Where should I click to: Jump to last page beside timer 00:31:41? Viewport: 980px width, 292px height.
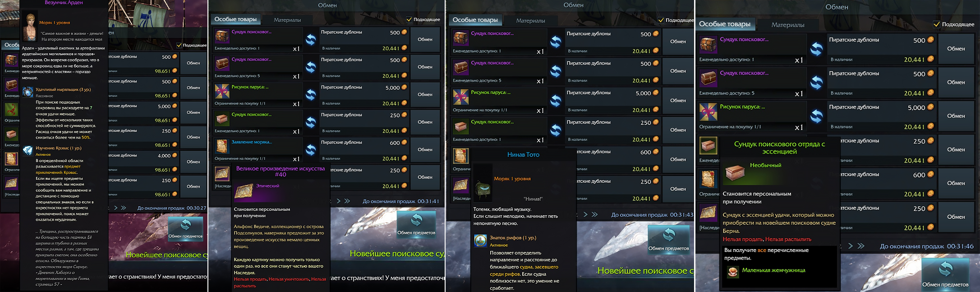pos(347,201)
